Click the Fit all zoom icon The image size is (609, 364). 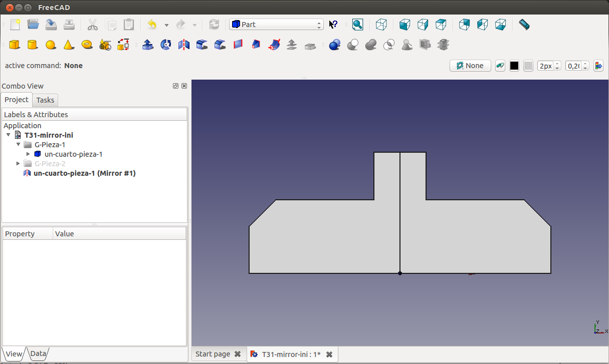(x=357, y=25)
